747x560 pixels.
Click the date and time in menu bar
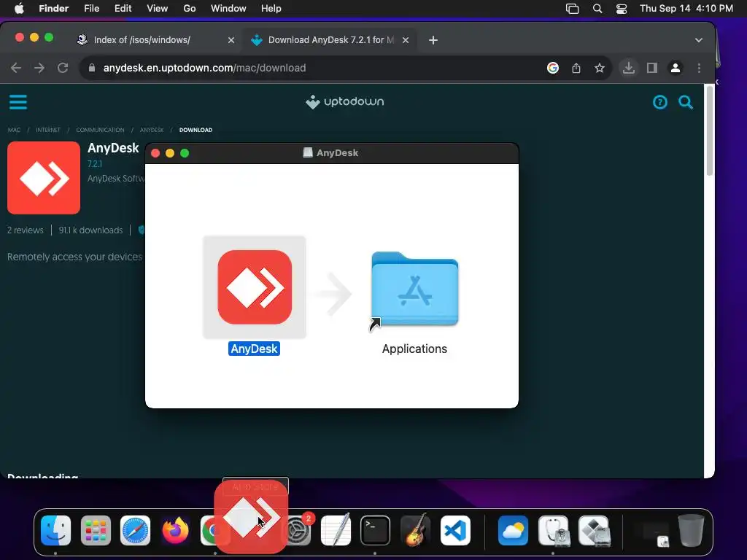point(686,9)
